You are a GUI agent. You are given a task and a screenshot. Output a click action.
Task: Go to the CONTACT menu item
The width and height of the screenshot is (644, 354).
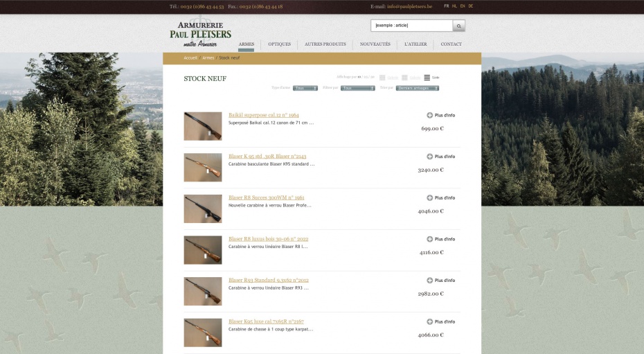tap(451, 44)
